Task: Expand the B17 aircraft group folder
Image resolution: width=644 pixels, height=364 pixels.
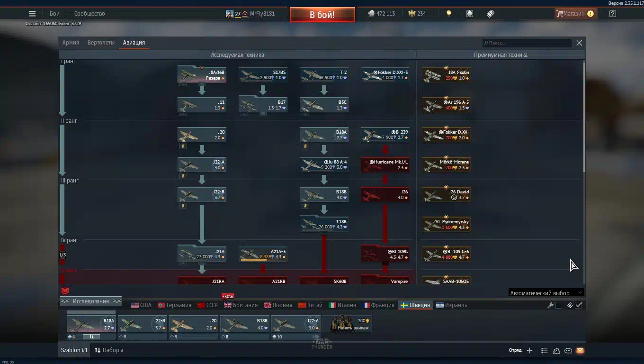Action: (263, 104)
